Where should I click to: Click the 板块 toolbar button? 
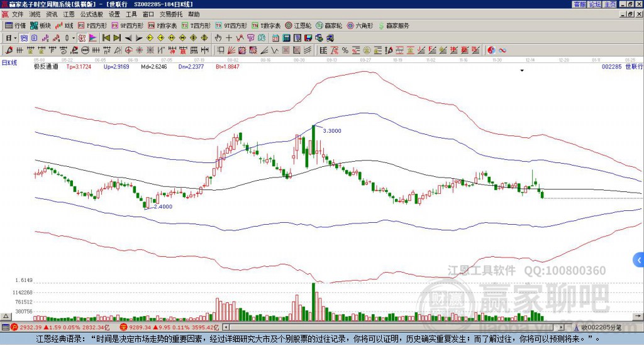pyautogui.click(x=41, y=25)
